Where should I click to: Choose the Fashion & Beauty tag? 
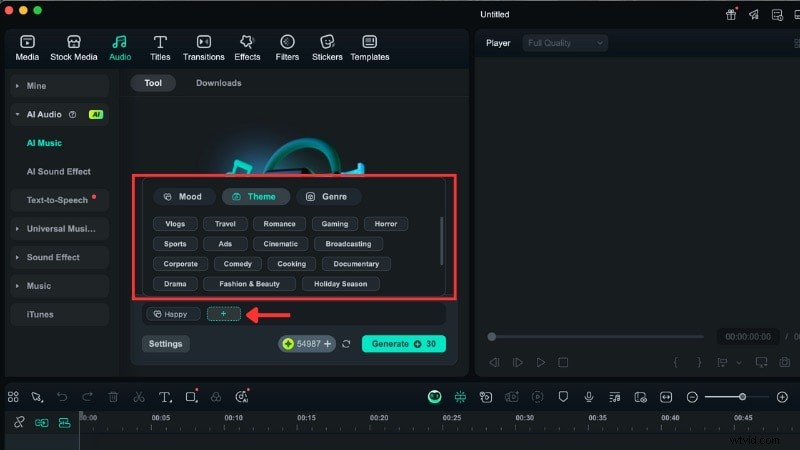[x=249, y=284]
